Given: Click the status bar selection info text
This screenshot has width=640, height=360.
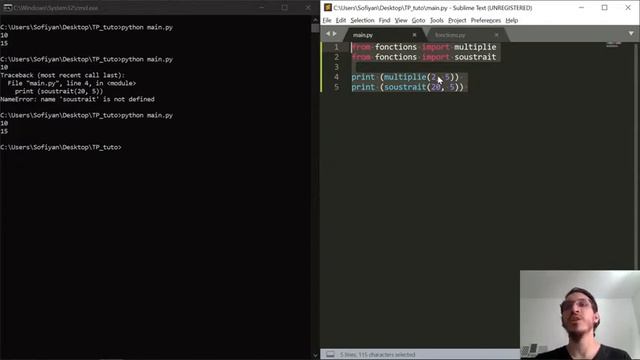Looking at the screenshot, I should click(377, 355).
